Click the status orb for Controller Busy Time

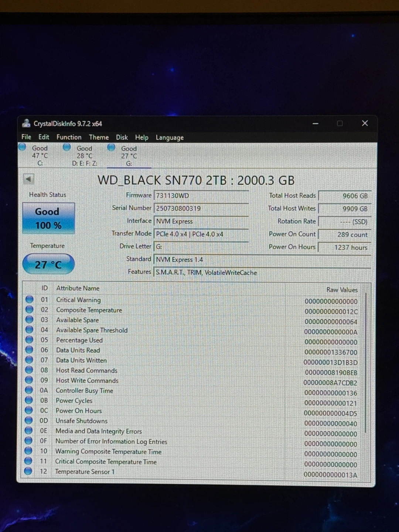[29, 390]
